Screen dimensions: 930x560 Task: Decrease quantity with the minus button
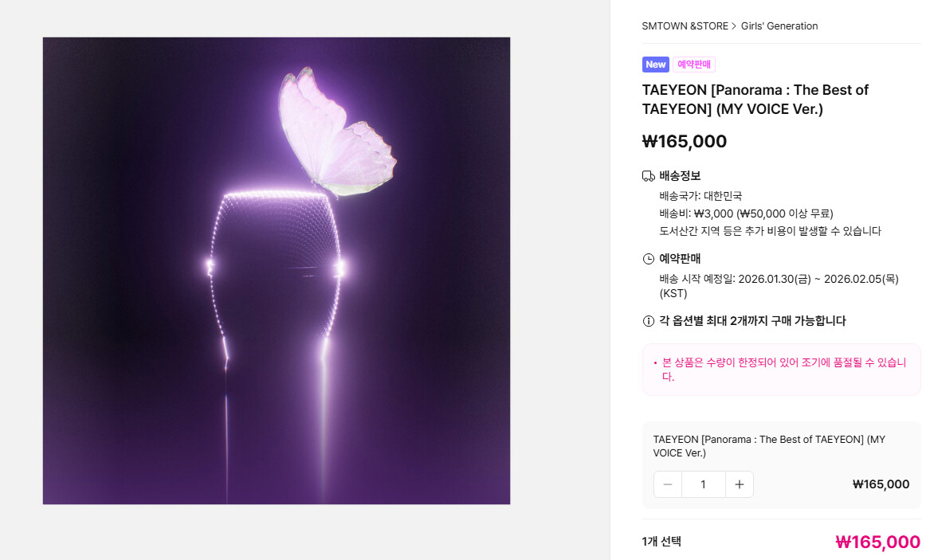coord(668,484)
